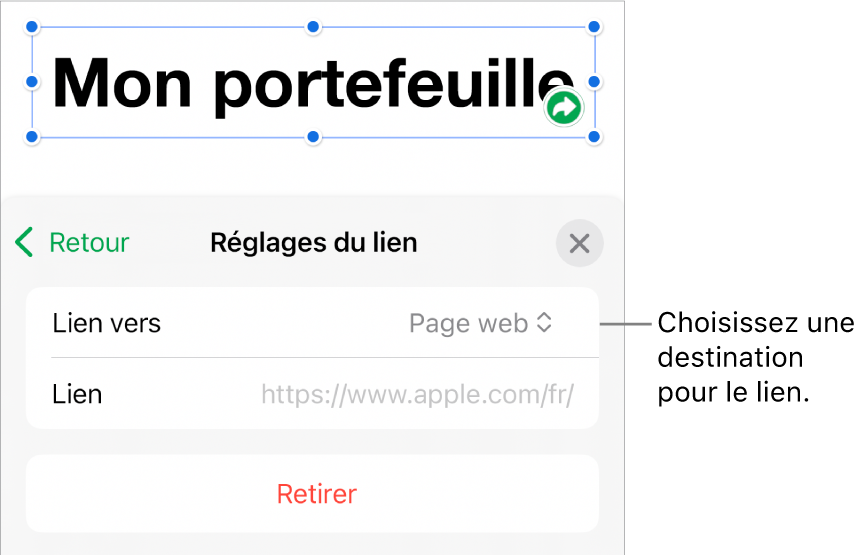This screenshot has height=555, width=865.
Task: Close the Réglages du lien panel
Action: pos(579,243)
